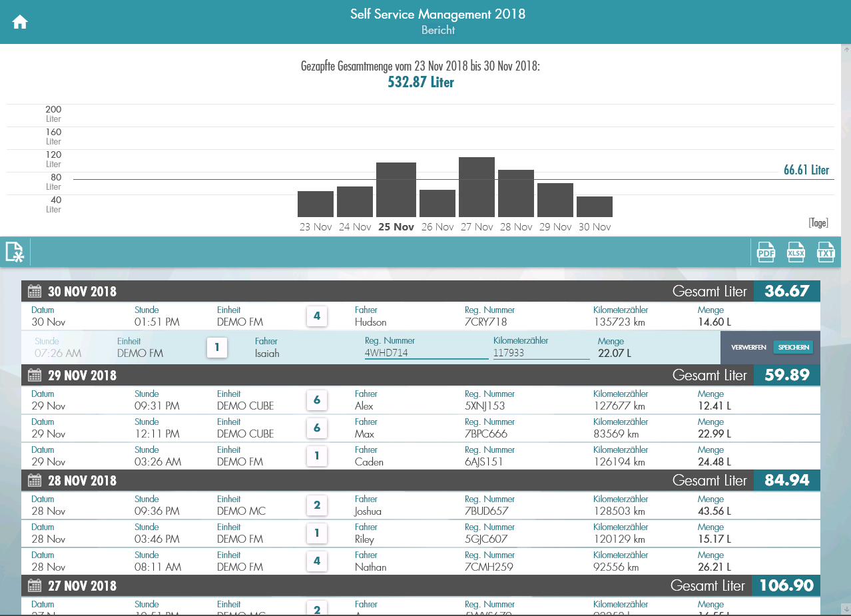Select the 25 Nov bar in chart

tap(396, 190)
